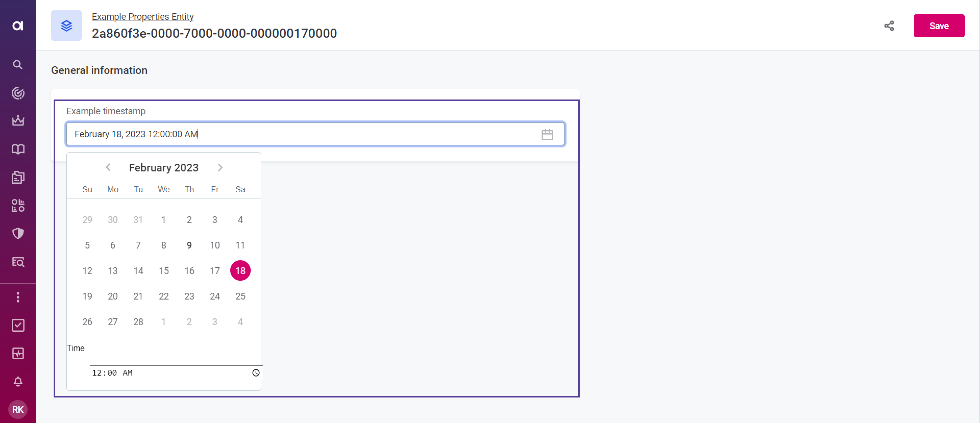Click the notification bell icon

pyautogui.click(x=18, y=381)
